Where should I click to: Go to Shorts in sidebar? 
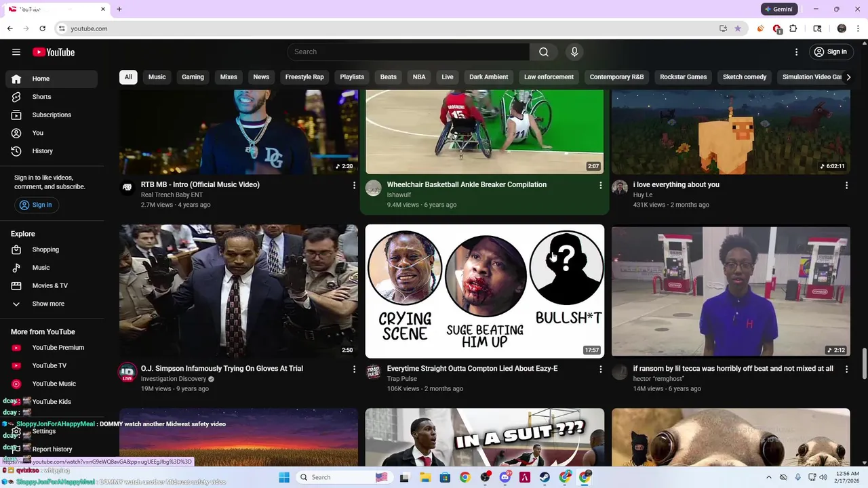(x=52, y=97)
